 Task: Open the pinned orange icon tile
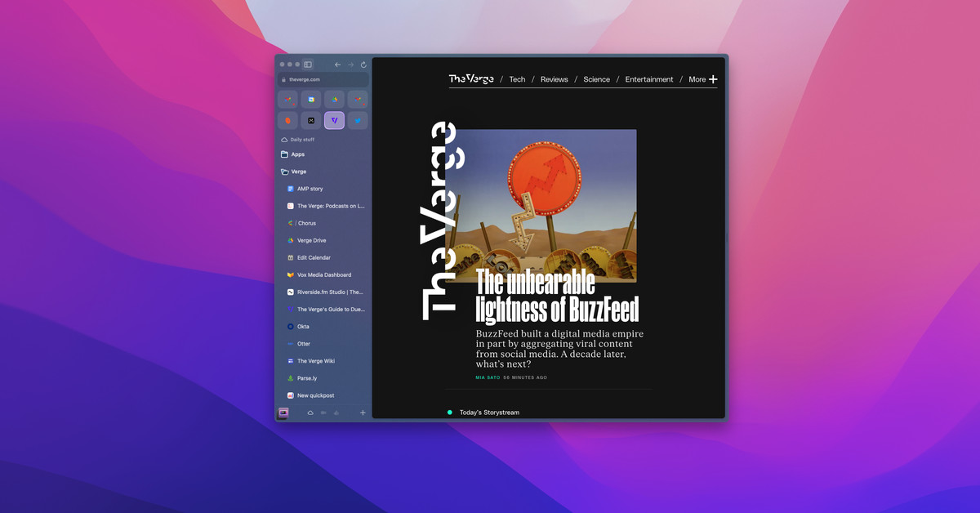click(x=287, y=120)
